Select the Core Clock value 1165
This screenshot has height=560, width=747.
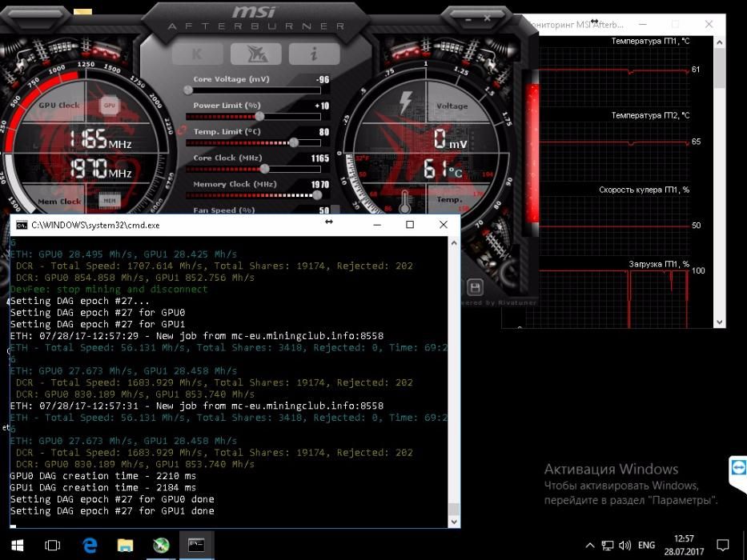point(320,158)
